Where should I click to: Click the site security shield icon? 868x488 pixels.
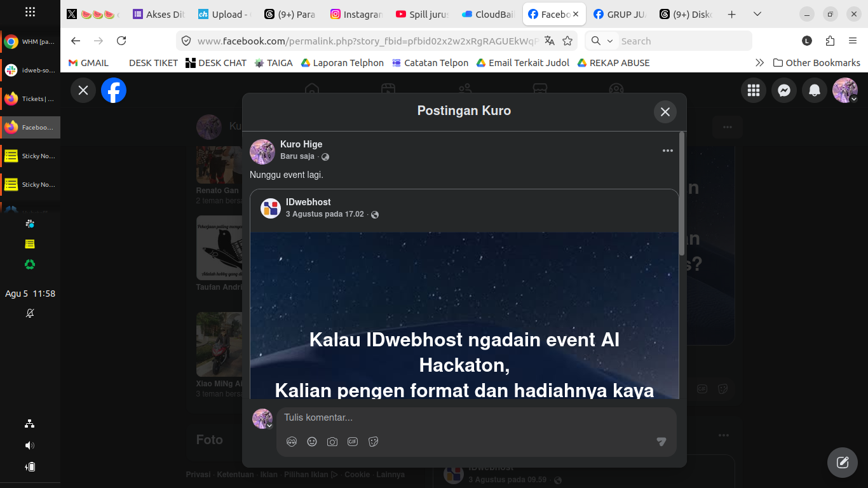click(186, 41)
